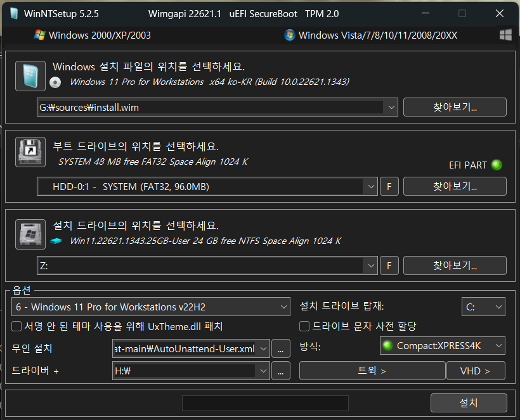Click the 무인 설치 label
Screen dimensions: 520x420
pos(32,348)
